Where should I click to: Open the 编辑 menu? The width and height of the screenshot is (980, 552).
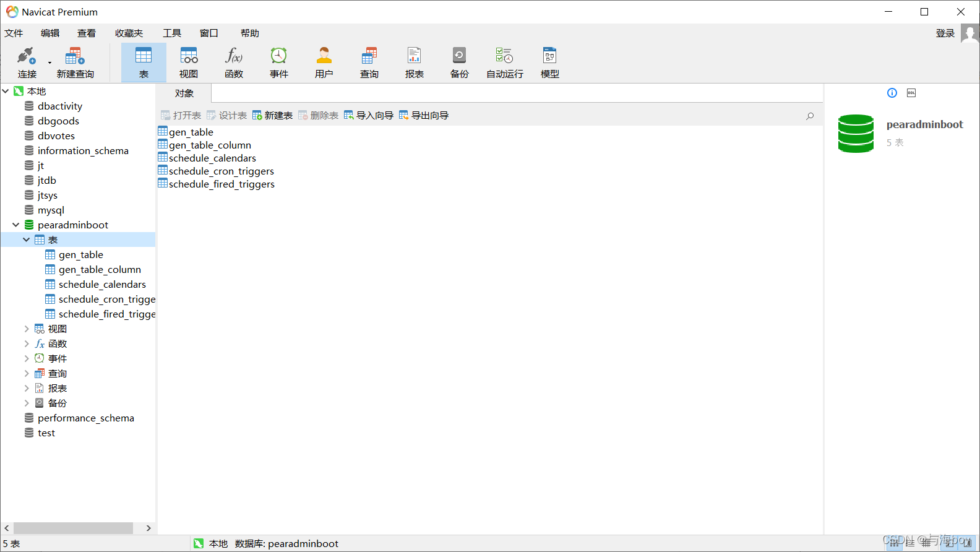click(x=50, y=33)
